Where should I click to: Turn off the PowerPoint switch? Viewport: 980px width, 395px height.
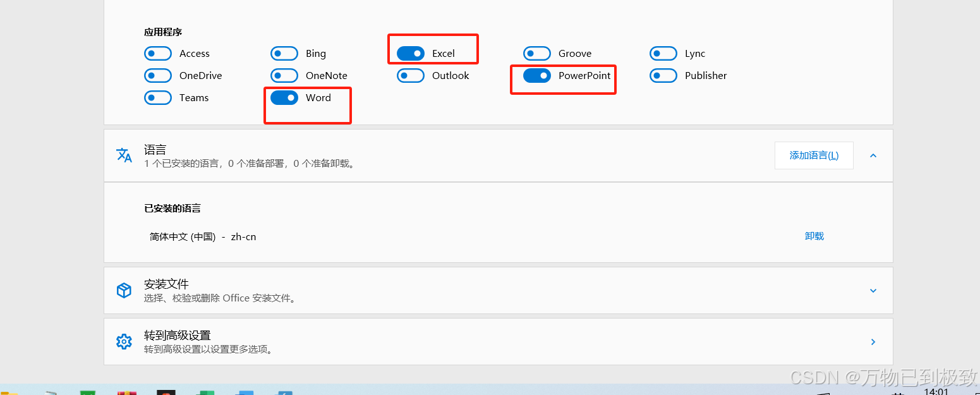point(537,76)
